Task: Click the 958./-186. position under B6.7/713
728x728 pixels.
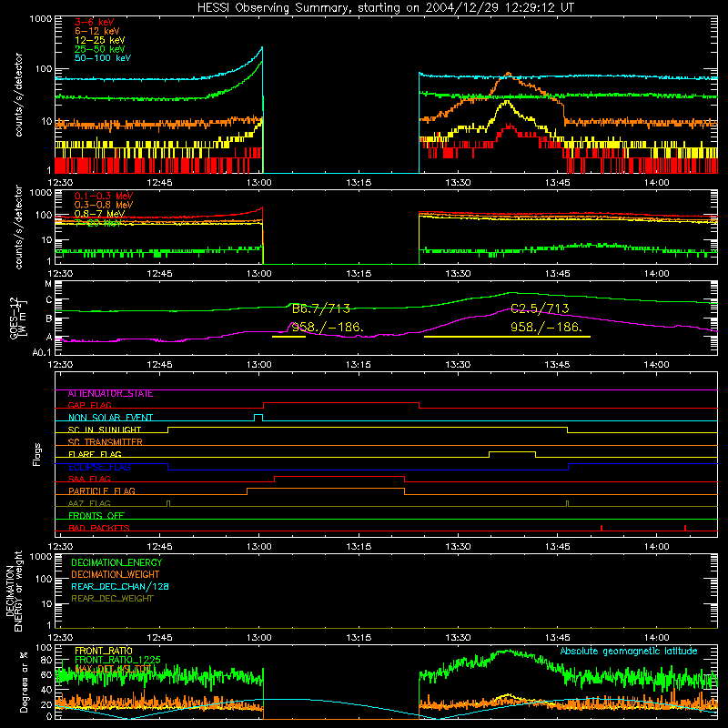Action: tap(328, 327)
